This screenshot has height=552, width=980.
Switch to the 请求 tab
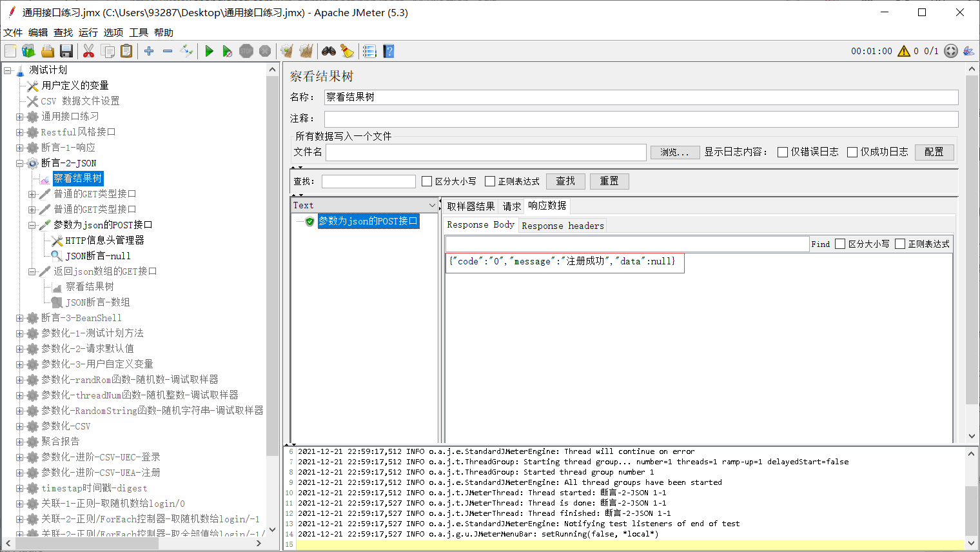tap(512, 206)
